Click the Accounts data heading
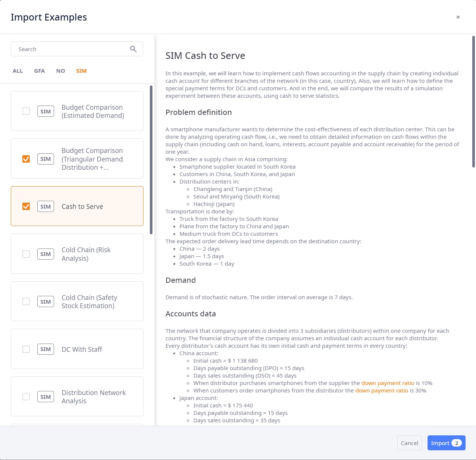Image resolution: width=476 pixels, height=460 pixels. click(x=190, y=314)
